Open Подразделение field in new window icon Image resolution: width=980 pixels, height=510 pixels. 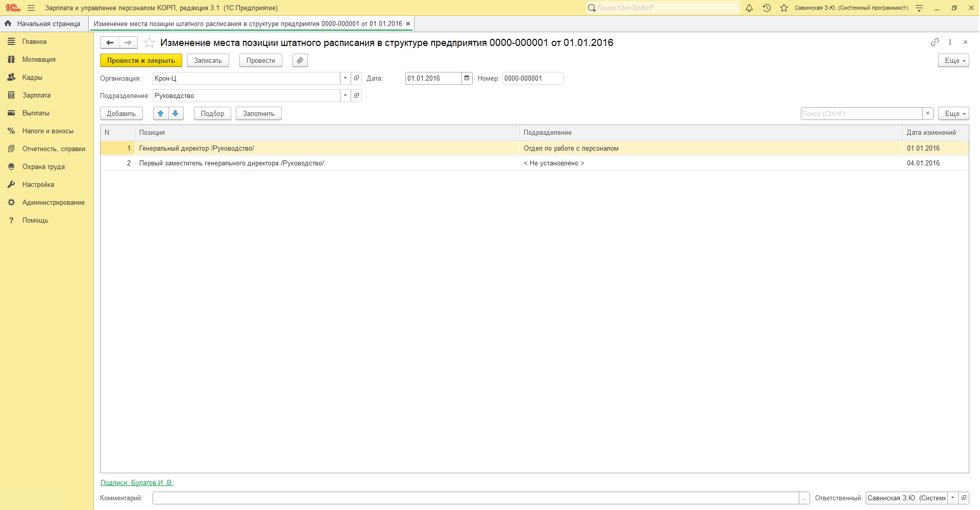click(356, 95)
